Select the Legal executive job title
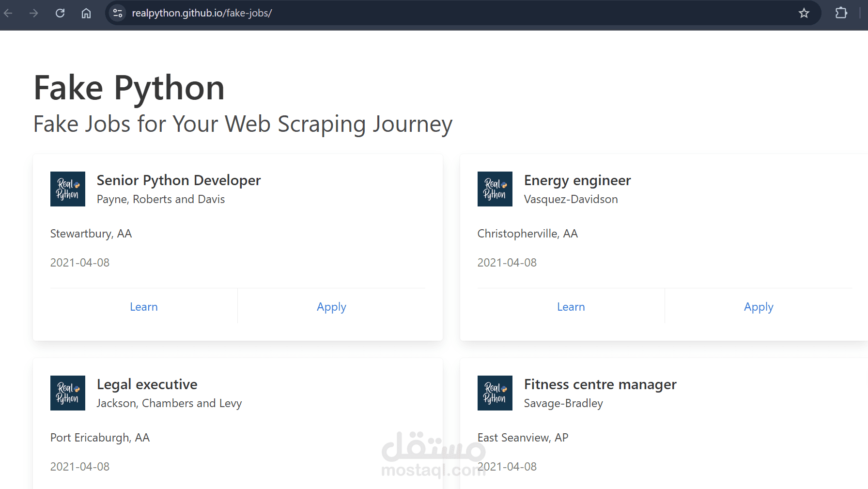Viewport: 868px width, 489px height. (x=147, y=385)
